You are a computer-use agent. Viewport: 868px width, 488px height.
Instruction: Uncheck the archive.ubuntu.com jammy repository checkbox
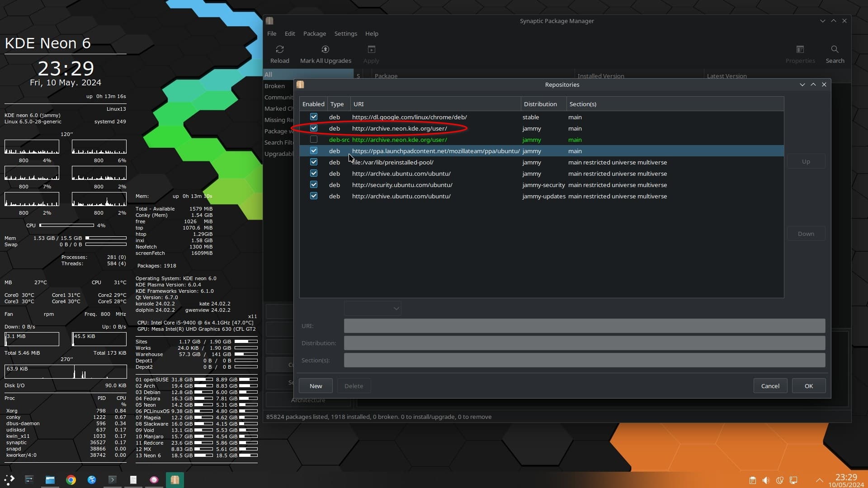(x=313, y=173)
